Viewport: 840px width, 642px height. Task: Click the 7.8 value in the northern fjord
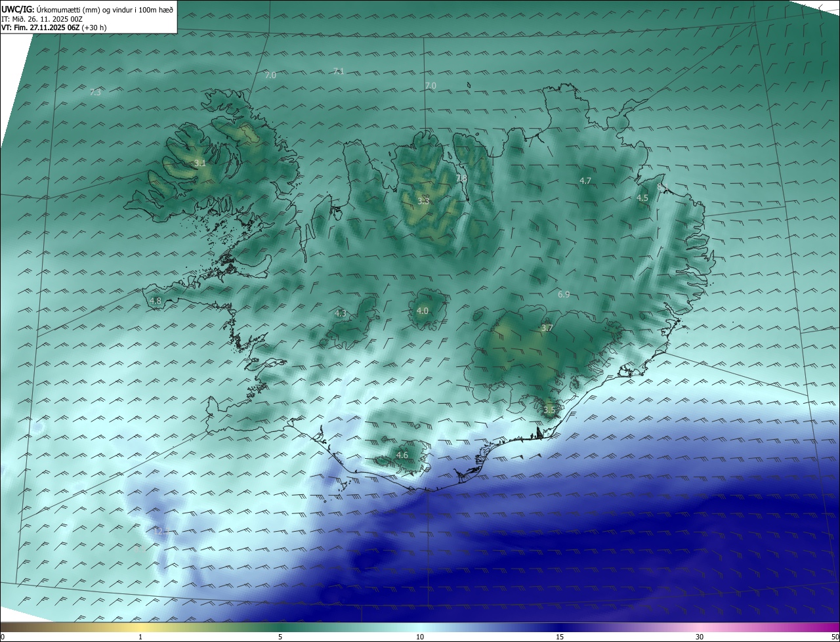461,178
